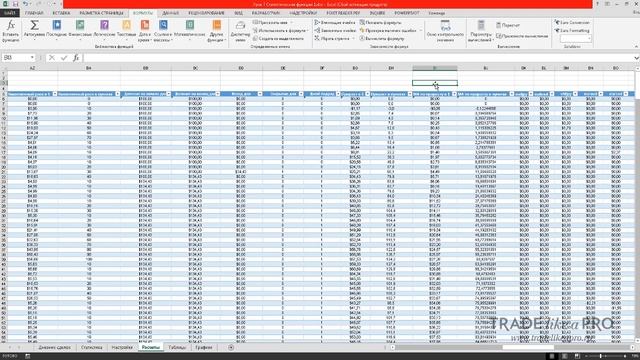The width and height of the screenshot is (640, 360).
Task: Select the Таблицы sheet tab
Action: (x=177, y=347)
